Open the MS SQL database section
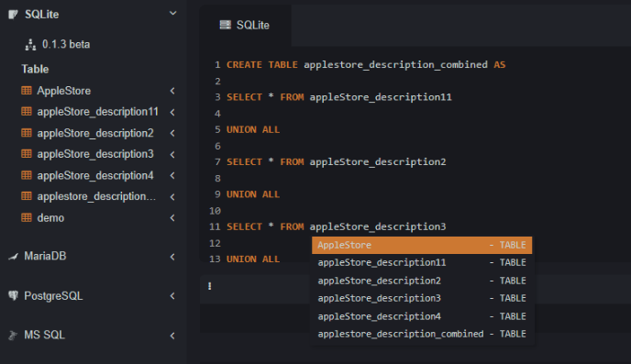Viewport: 631px width, 364px height. click(44, 335)
